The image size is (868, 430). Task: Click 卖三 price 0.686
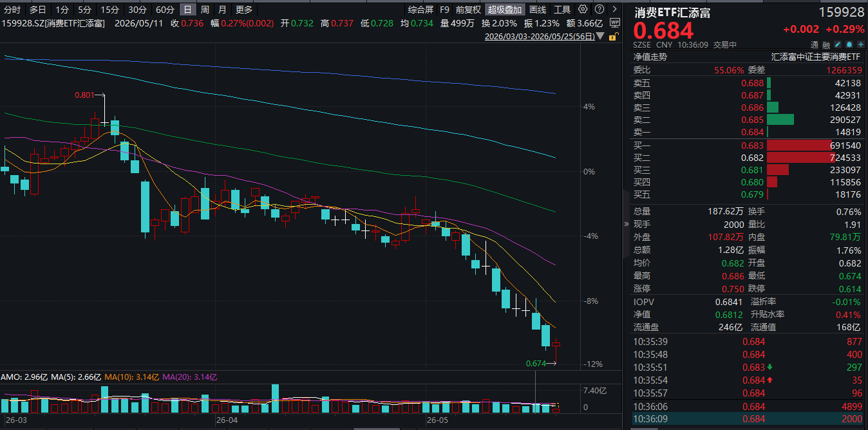point(752,107)
